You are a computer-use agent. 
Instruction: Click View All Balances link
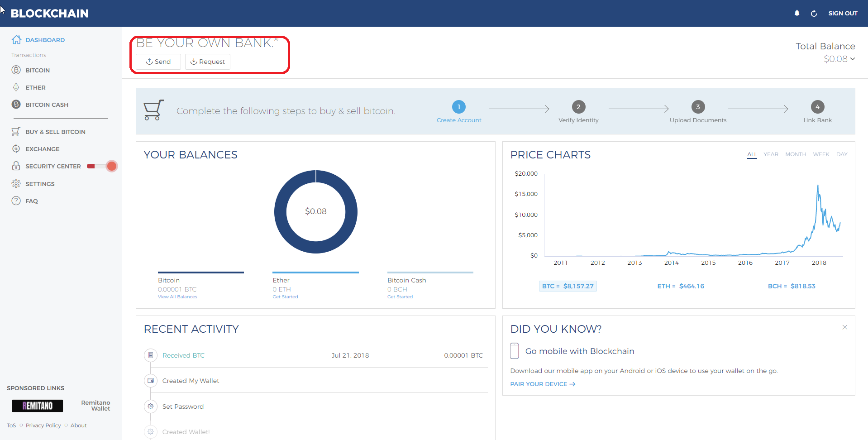point(177,297)
